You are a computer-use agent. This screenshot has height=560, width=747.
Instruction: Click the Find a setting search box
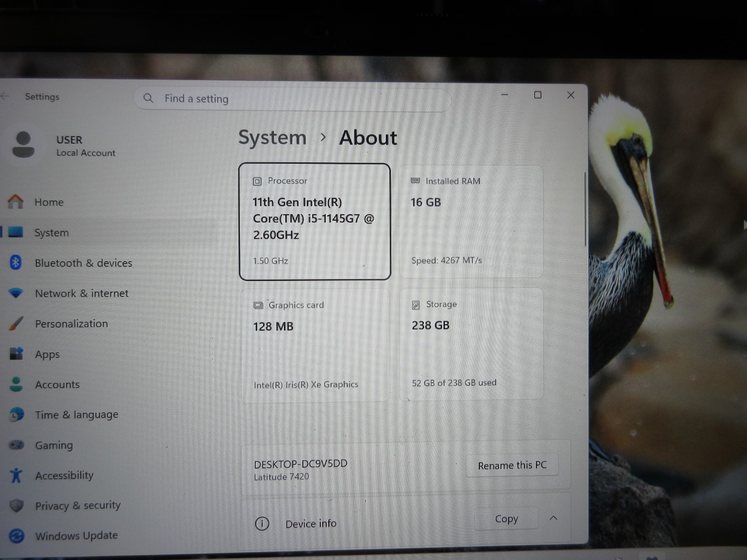point(293,98)
